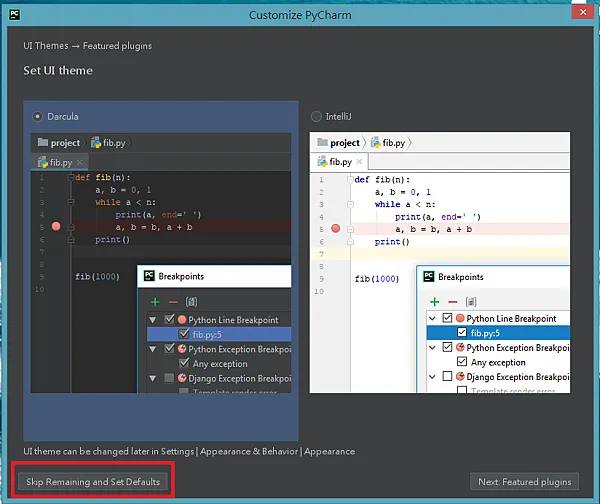
Task: Click red Python Line Breakpoint icon in IntelliJ list
Action: tap(460, 318)
